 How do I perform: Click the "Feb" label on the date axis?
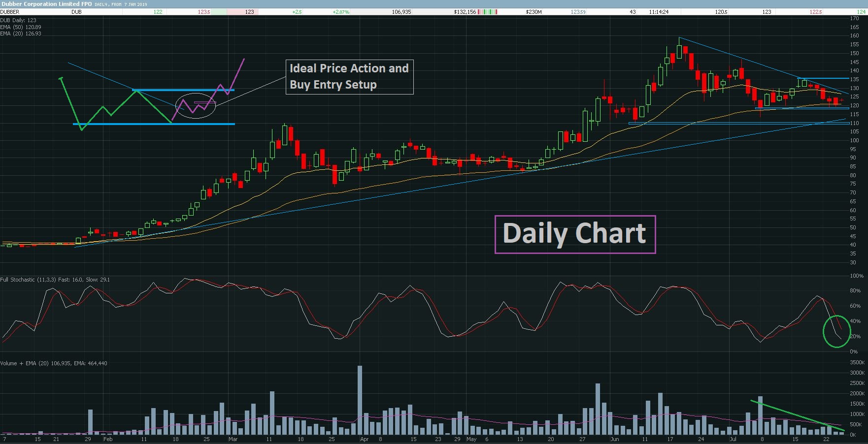click(108, 439)
